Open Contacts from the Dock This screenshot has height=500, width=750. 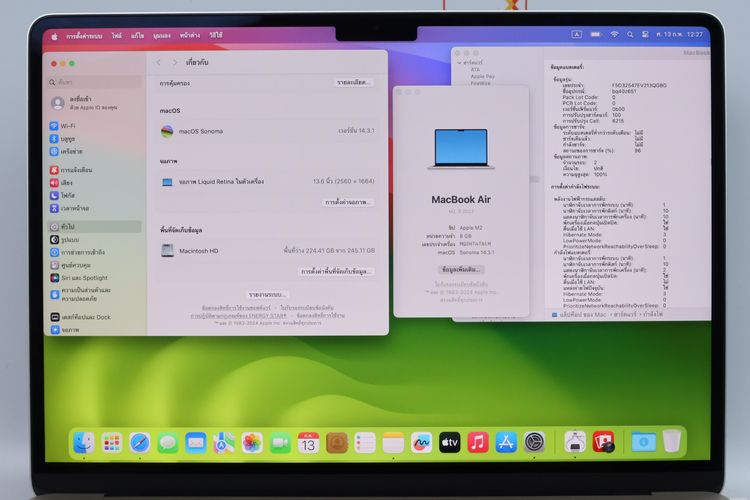point(337,443)
